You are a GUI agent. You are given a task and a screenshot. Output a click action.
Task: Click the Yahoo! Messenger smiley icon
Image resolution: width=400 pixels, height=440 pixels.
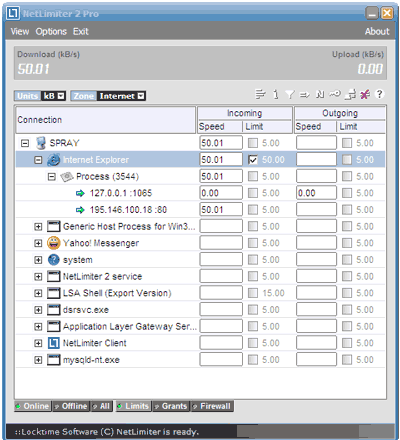53,243
